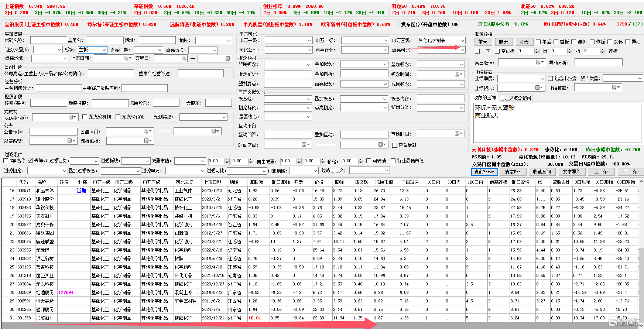Click the 昨天 button
The image size is (644, 329).
coord(503,42)
